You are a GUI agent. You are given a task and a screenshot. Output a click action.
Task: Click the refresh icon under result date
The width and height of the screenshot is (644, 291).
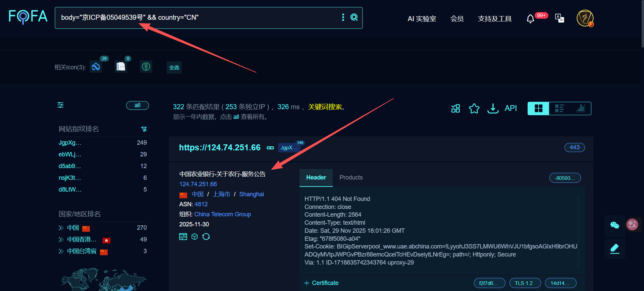[206, 237]
